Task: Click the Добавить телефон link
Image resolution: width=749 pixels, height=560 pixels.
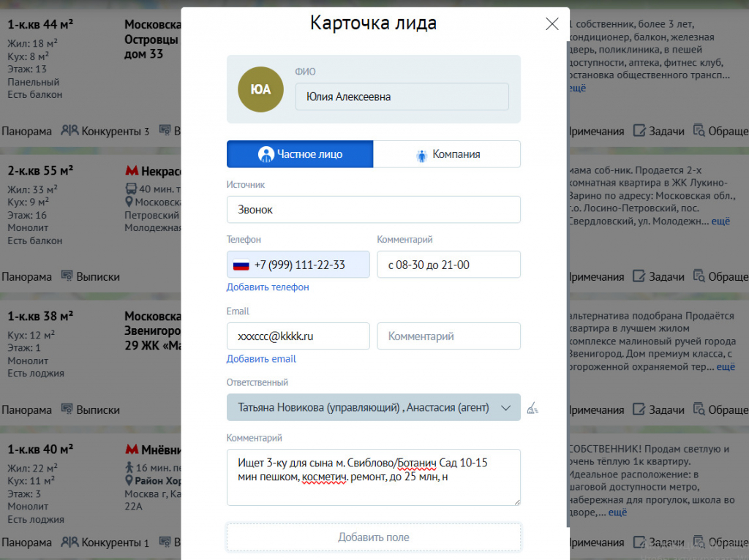Action: (x=268, y=287)
